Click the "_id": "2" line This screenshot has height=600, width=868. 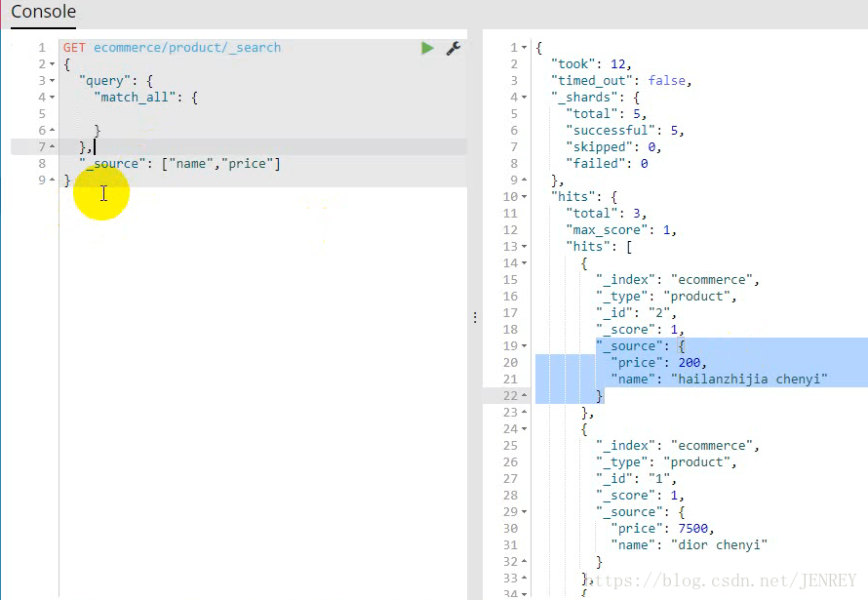tap(636, 313)
